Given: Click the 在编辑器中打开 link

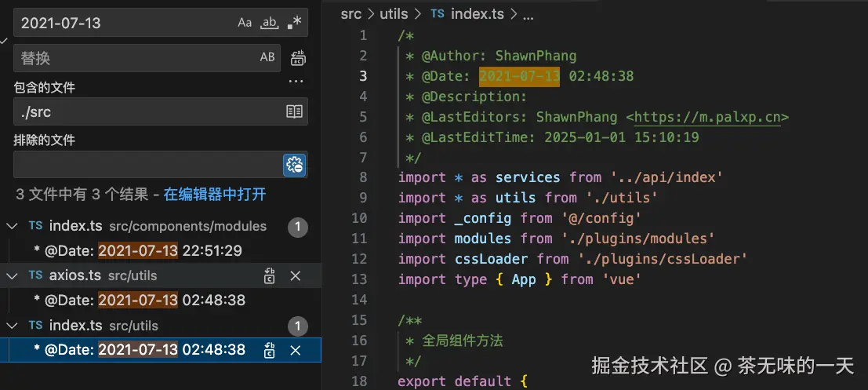Looking at the screenshot, I should point(215,194).
